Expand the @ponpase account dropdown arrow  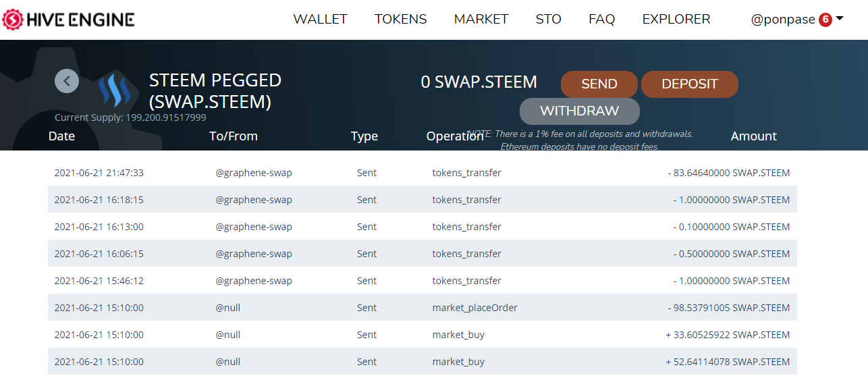coord(840,18)
